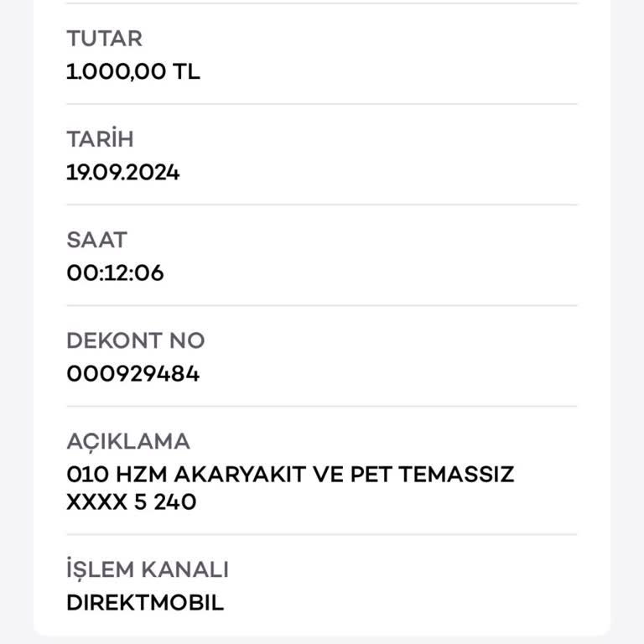Click the TUTAR field label
The height and width of the screenshot is (644, 644).
click(x=104, y=39)
